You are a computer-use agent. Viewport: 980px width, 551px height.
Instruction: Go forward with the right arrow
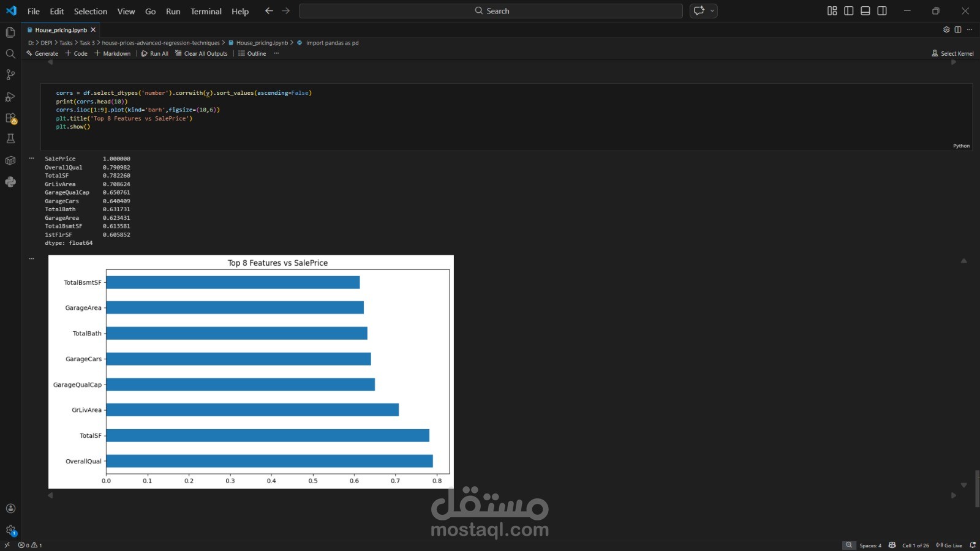coord(285,11)
